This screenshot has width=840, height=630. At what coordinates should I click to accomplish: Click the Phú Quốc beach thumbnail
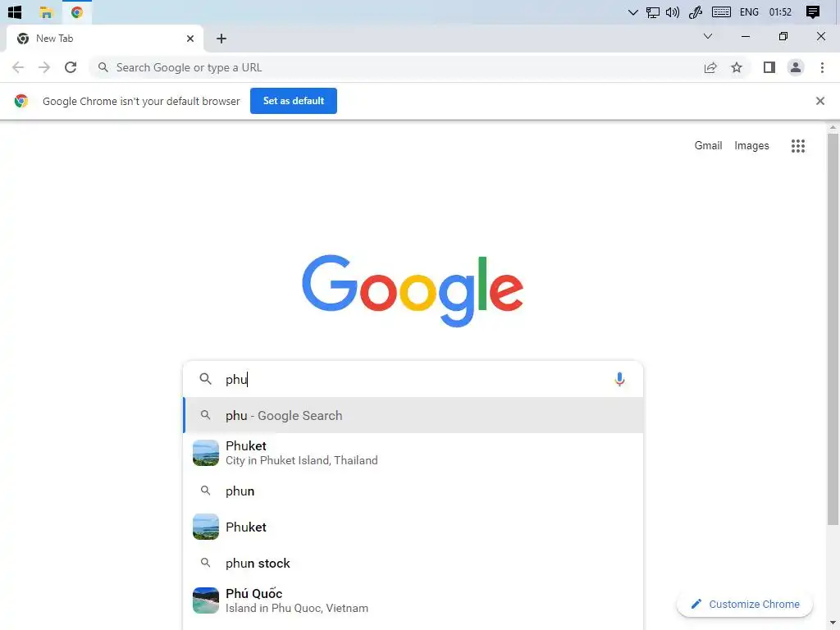(206, 600)
